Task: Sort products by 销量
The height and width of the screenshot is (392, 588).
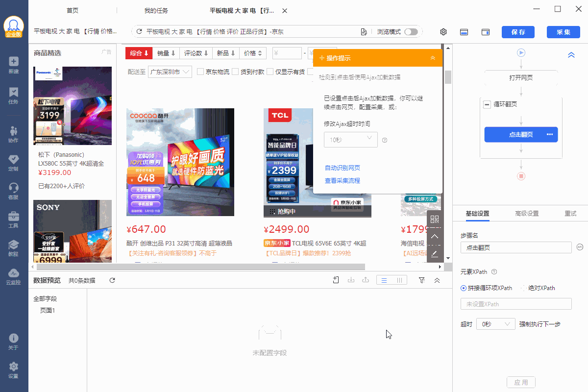Action: point(166,53)
